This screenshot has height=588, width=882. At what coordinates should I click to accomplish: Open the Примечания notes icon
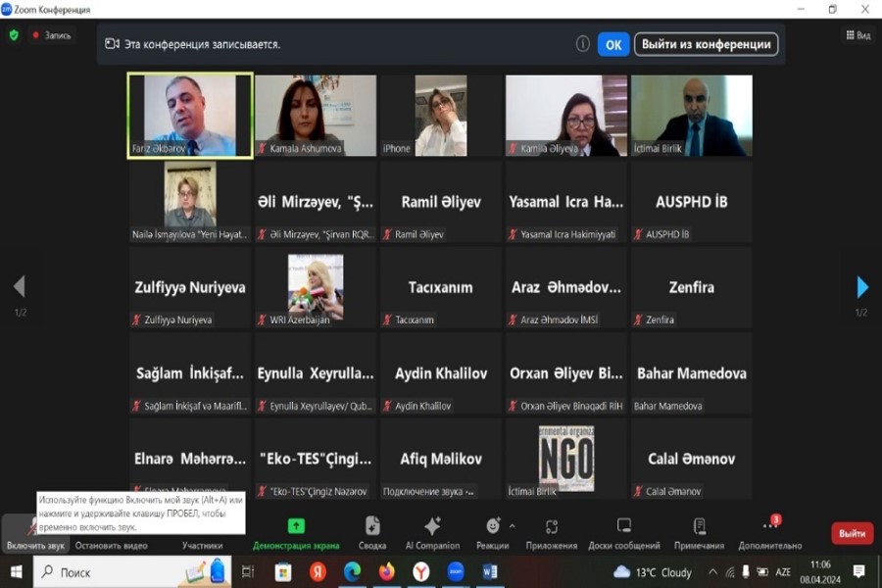point(699,525)
